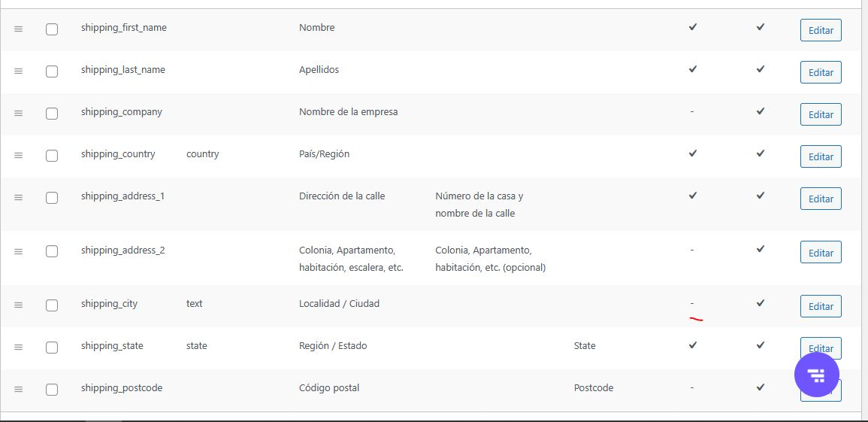Click drag handle icon for shipping_company row
This screenshot has width=868, height=422.
(x=19, y=113)
